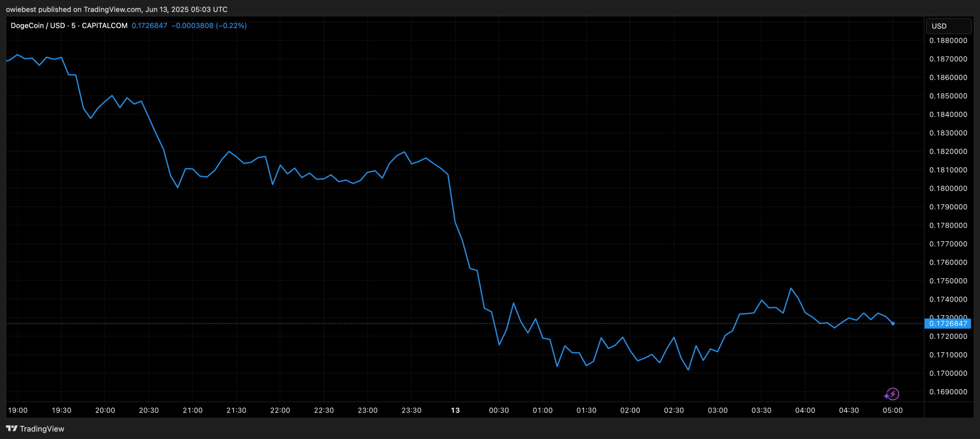
Task: Click the 0.1780000 price axis label
Action: tap(948, 225)
